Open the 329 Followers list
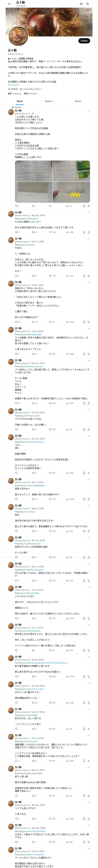The image size is (98, 868). (x=30, y=94)
